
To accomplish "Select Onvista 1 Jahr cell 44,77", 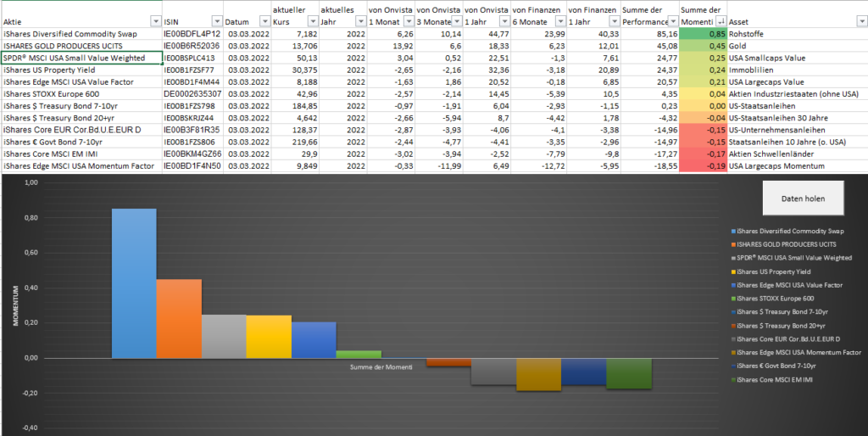I will [487, 34].
